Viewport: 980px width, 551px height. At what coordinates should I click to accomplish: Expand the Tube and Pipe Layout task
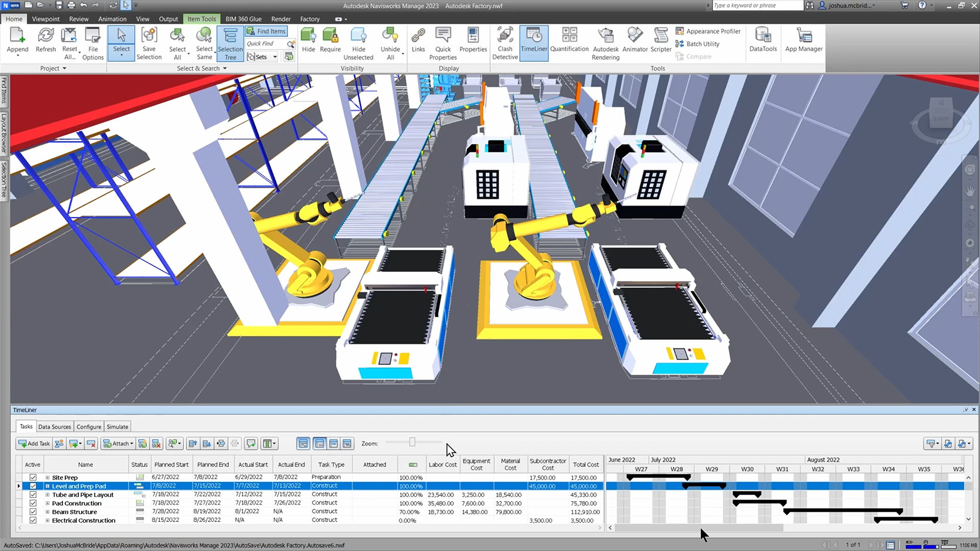pyautogui.click(x=47, y=495)
